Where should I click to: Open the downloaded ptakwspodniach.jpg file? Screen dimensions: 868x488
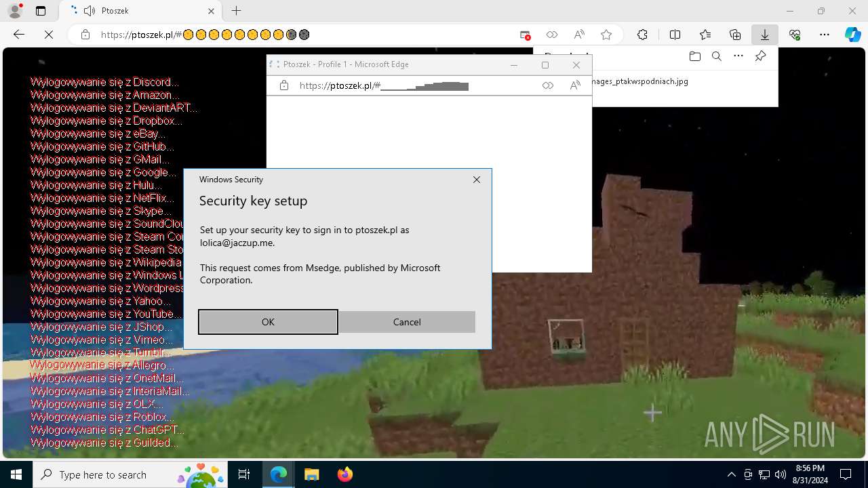pyautogui.click(x=640, y=81)
